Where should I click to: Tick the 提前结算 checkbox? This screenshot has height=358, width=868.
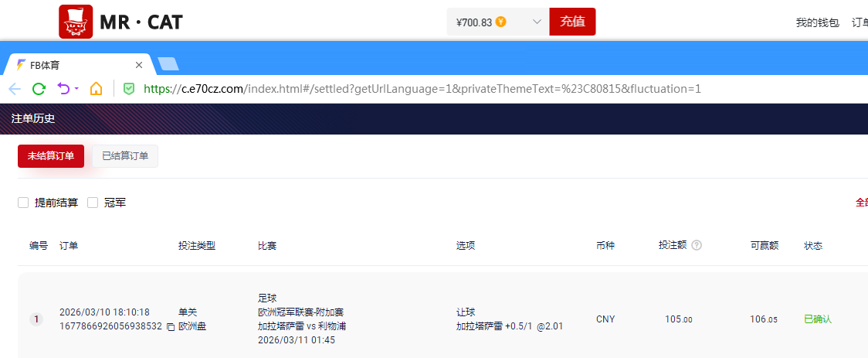[x=23, y=203]
